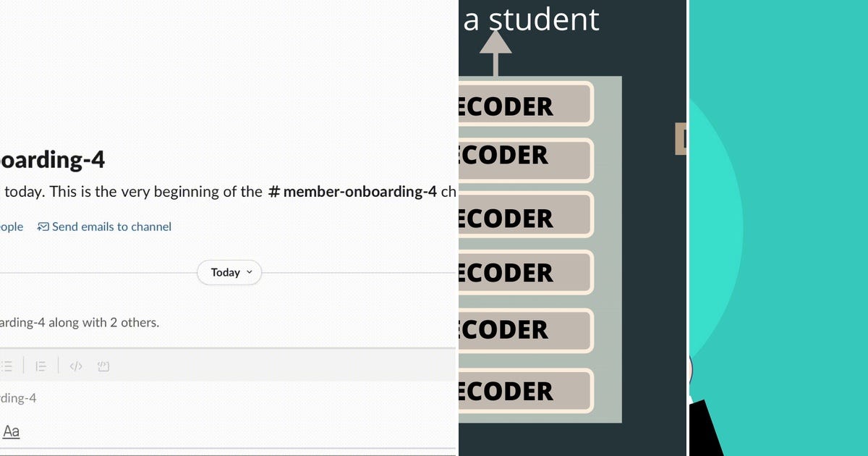Click the envelope icon beside Send emails

pos(43,227)
